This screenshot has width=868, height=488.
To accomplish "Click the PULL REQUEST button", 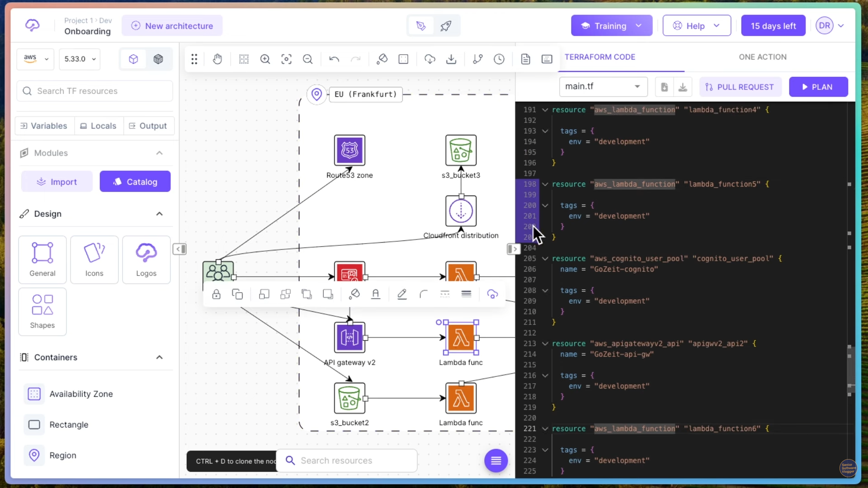I will 740,87.
